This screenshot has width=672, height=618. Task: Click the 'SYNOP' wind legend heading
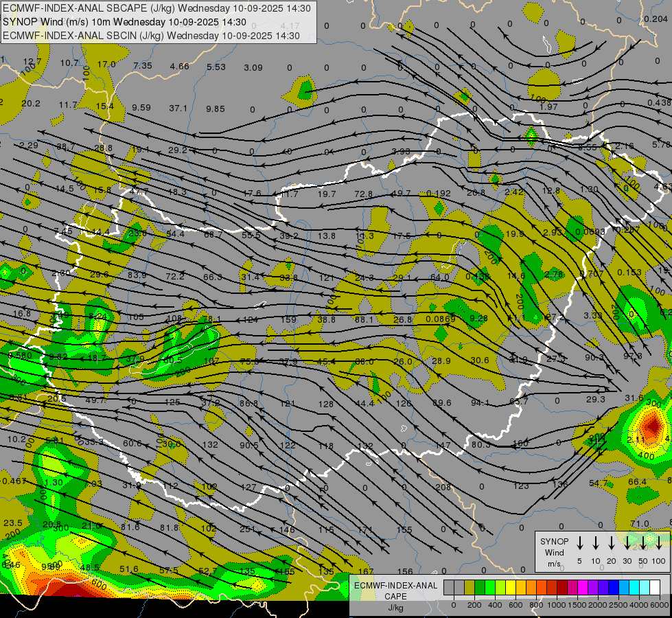point(554,542)
